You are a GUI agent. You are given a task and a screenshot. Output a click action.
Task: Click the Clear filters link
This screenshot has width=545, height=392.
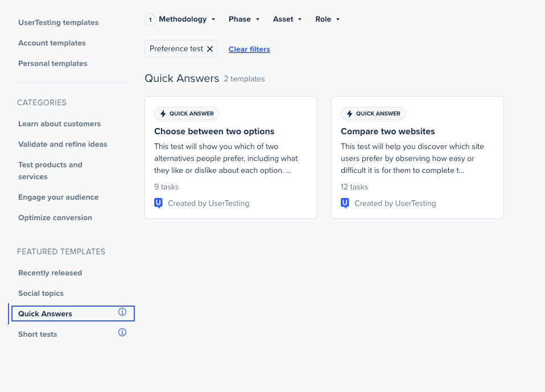pos(249,49)
